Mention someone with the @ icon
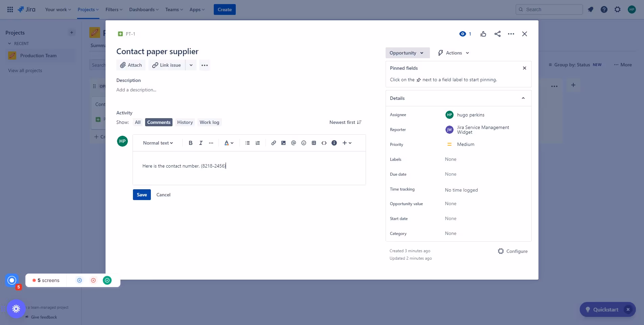 [x=294, y=143]
